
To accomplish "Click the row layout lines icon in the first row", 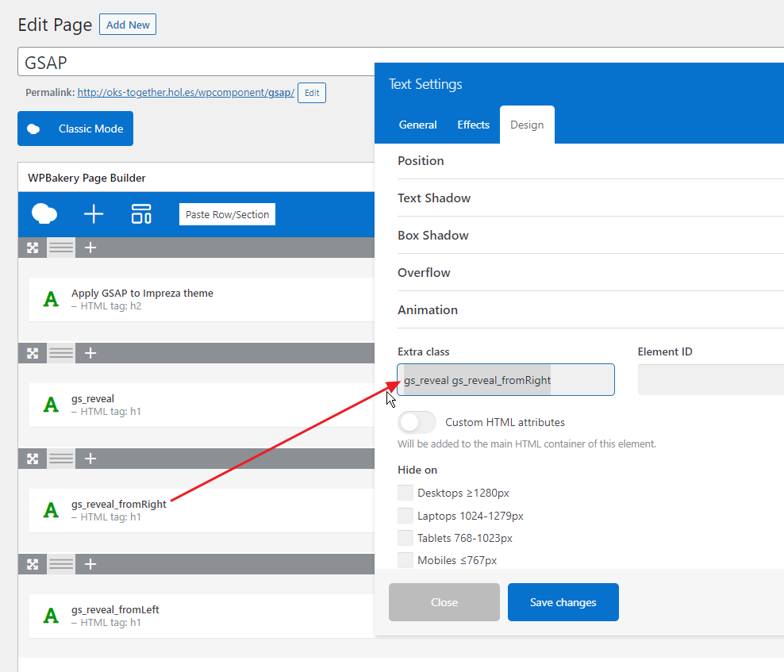I will [x=61, y=248].
